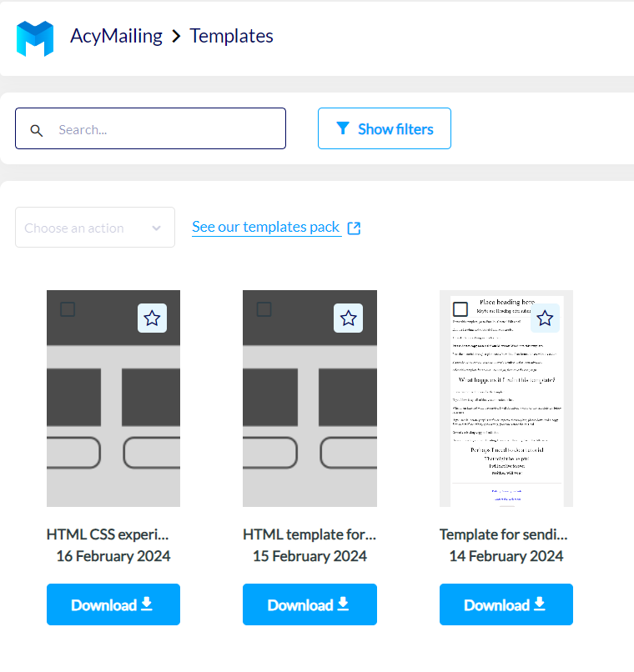Click the funnel icon in Show filters

(x=342, y=128)
